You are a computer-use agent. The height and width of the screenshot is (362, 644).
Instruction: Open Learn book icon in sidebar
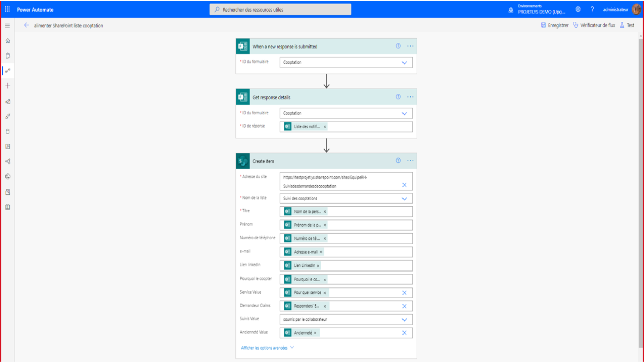pyautogui.click(x=7, y=207)
